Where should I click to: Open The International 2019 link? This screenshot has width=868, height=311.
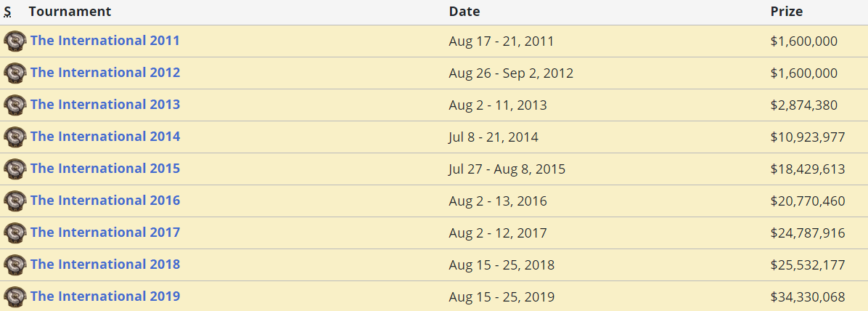point(105,296)
